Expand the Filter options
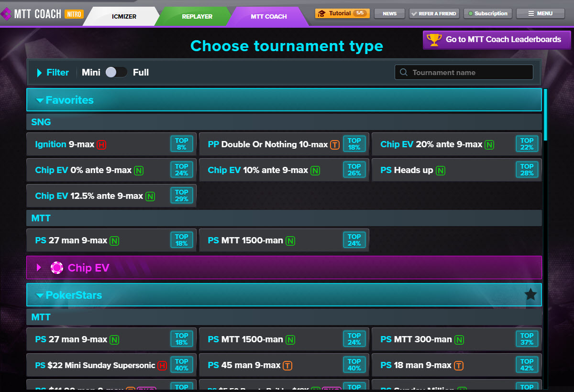This screenshot has height=392, width=574. pos(53,73)
